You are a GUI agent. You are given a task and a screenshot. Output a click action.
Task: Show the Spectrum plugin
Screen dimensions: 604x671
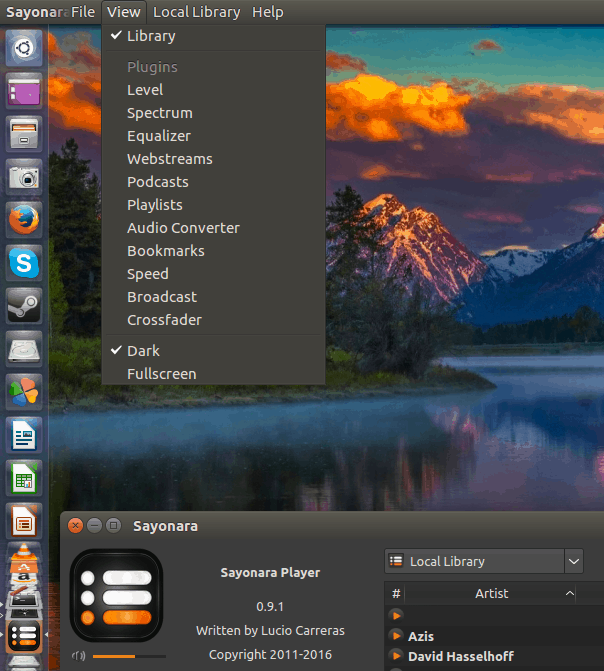tap(214, 113)
